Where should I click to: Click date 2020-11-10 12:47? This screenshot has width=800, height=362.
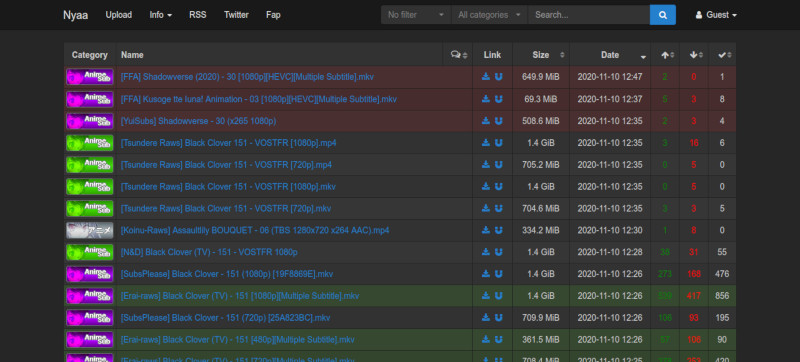[x=610, y=77]
